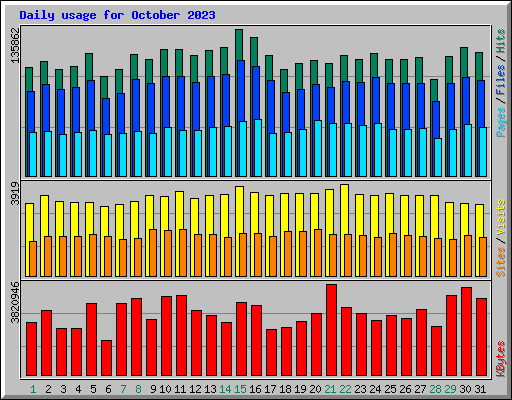Click the 'Visits' legend label
512x400 pixels.
point(501,218)
